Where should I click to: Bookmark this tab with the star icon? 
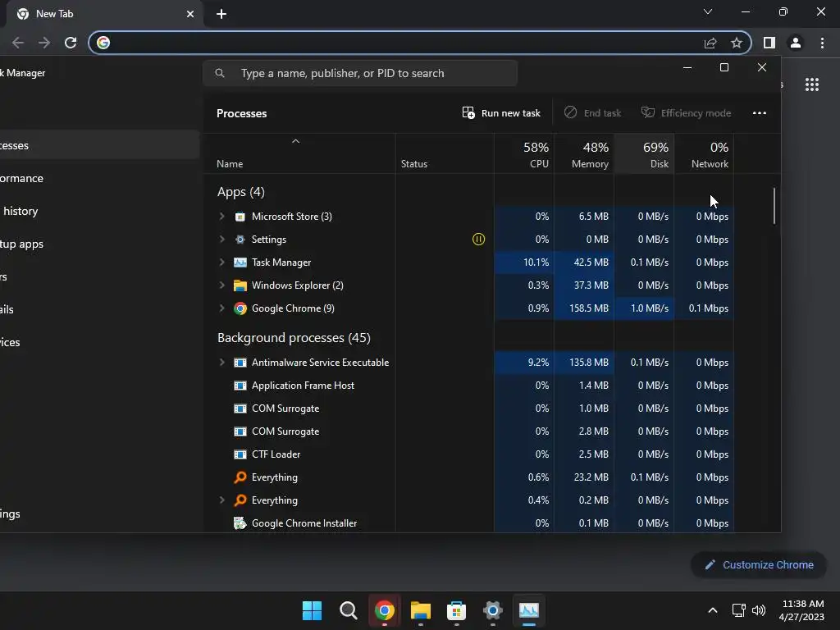coord(737,43)
